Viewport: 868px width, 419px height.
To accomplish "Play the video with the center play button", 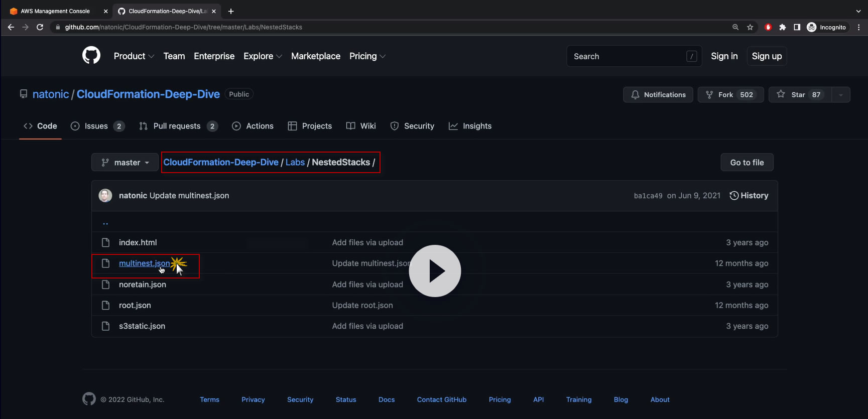I will pos(435,271).
